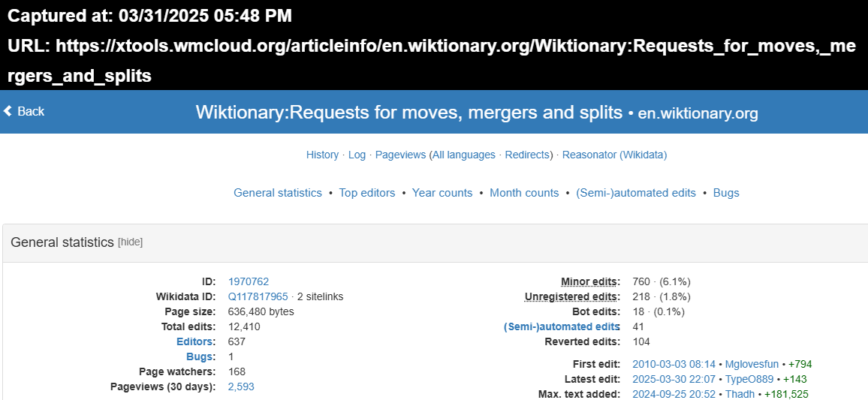Open first edit date 2010-03-03 08:14
The image size is (868, 400).
[674, 365]
